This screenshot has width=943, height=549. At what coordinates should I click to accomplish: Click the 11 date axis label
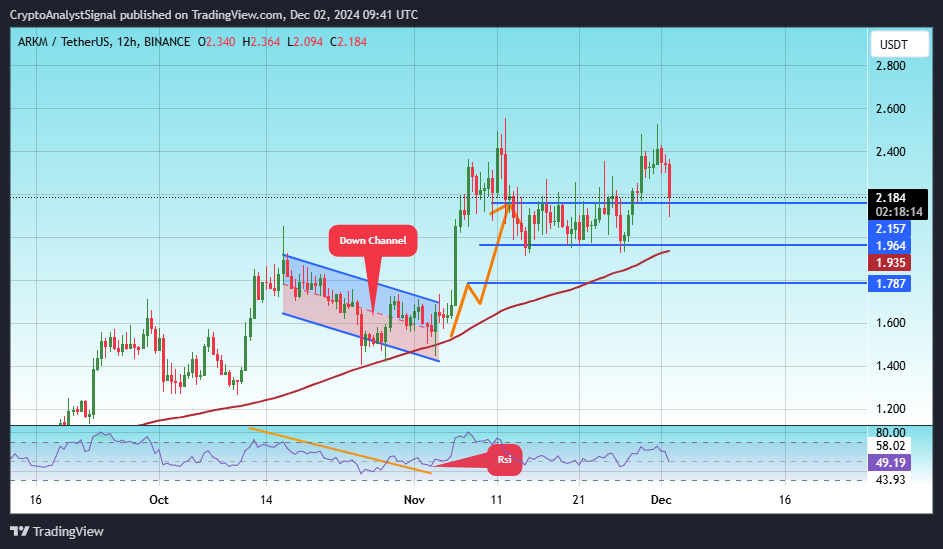[496, 500]
